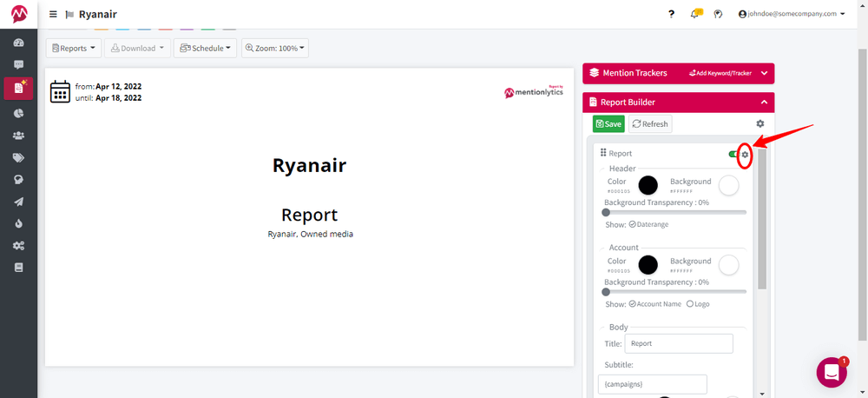Open the johndoe@somecompany.com account menu
This screenshot has height=398, width=868.
792,14
